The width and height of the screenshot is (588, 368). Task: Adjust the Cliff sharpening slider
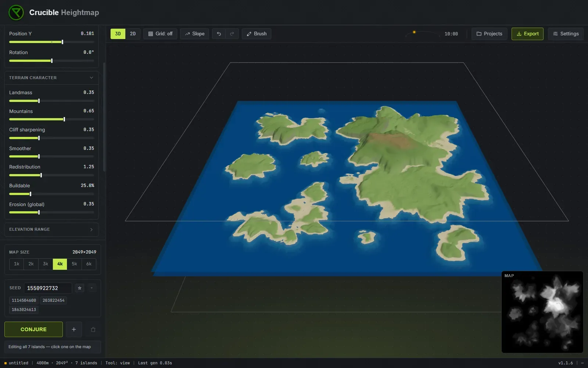(x=51, y=138)
